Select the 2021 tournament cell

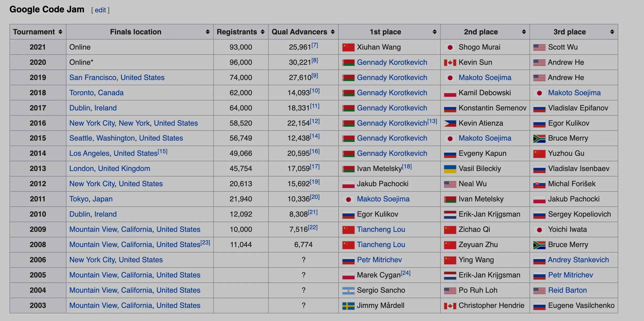point(38,47)
